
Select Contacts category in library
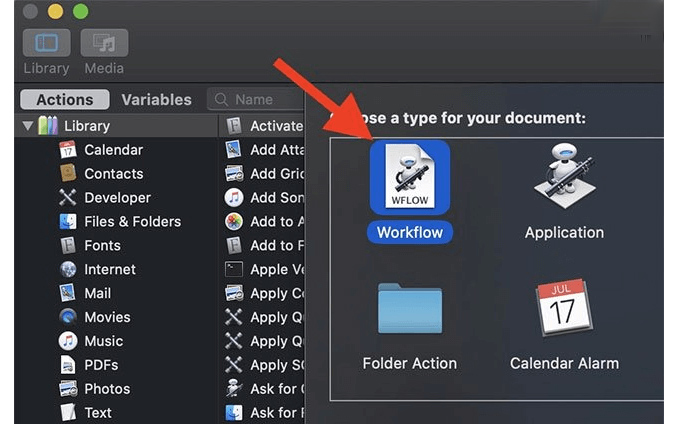tap(113, 174)
